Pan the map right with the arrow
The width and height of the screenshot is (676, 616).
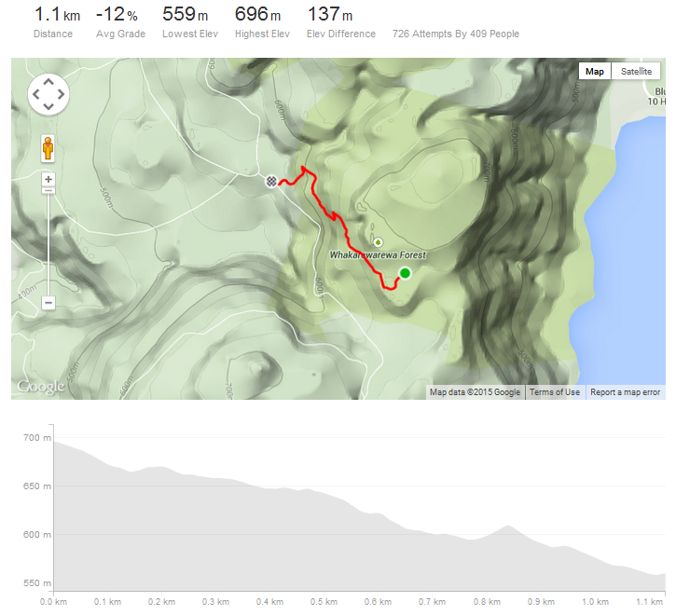click(61, 94)
